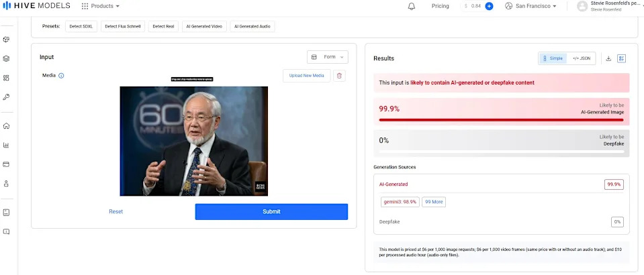Viewport: 644px width, 275px height.
Task: Click the likely AI-generated warning banner
Action: click(x=501, y=82)
